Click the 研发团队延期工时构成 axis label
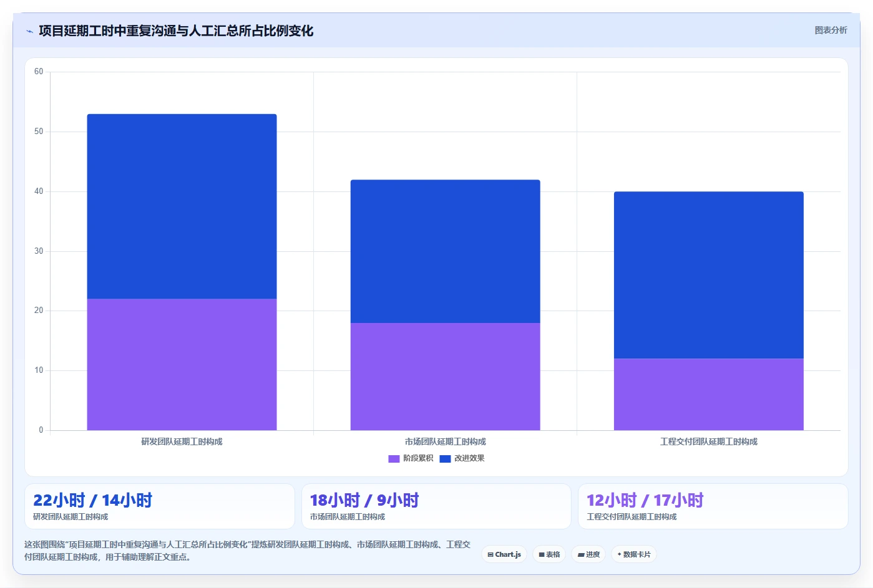873x588 pixels. 182,441
